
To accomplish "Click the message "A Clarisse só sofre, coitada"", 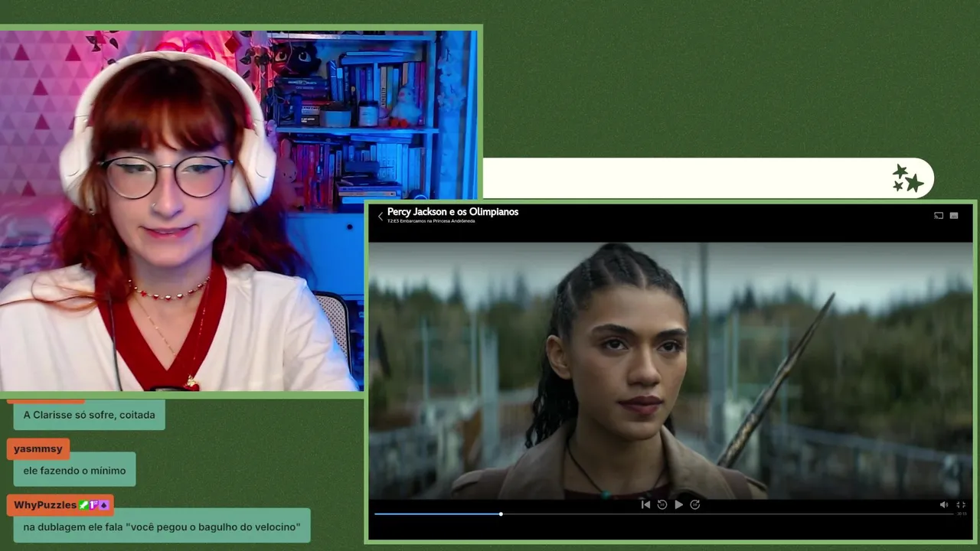I will [x=89, y=415].
